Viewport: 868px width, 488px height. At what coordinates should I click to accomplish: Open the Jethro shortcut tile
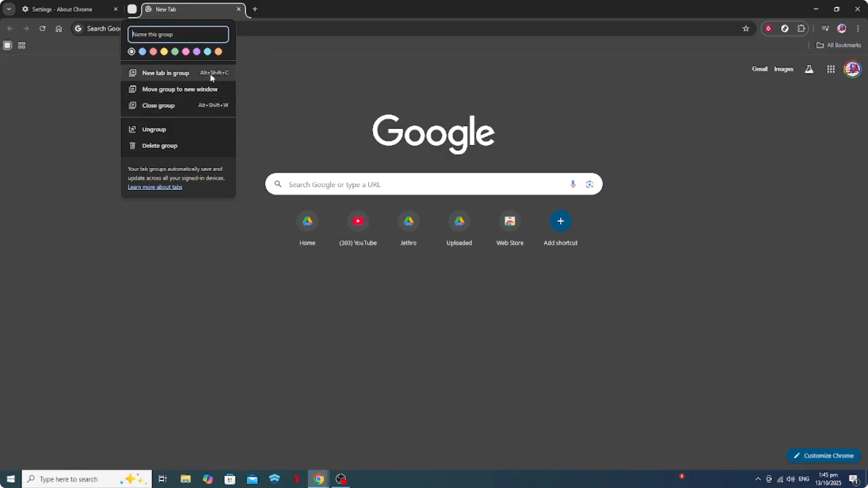pos(408,229)
